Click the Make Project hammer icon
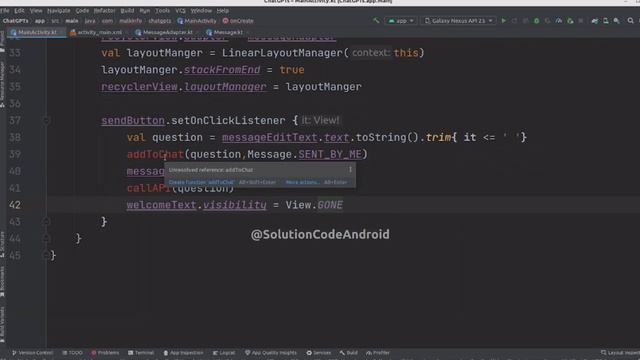 point(376,20)
